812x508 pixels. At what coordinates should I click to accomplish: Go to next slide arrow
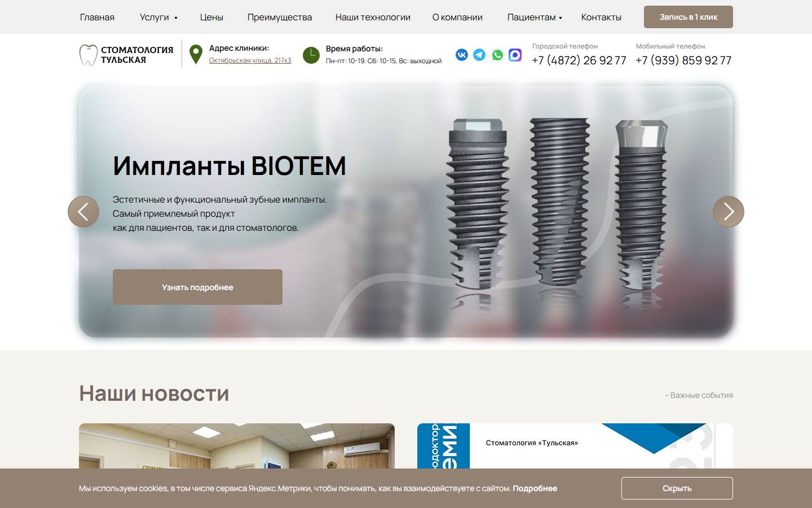click(x=729, y=212)
